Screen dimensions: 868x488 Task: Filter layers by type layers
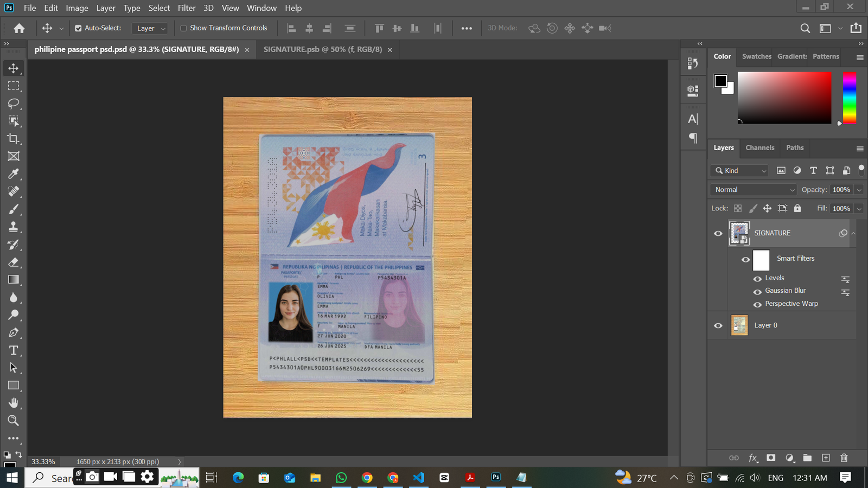[813, 170]
